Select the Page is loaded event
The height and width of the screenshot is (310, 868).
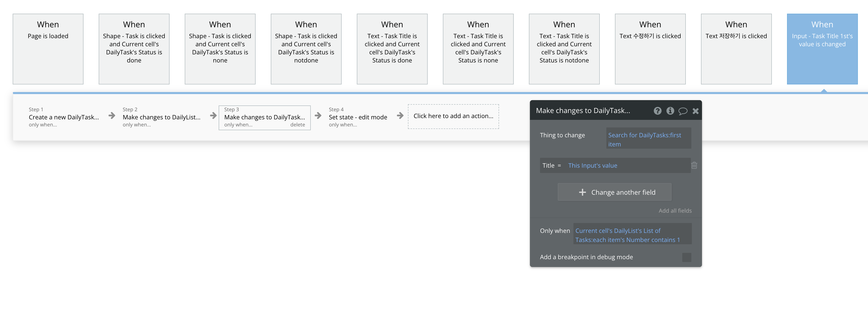point(48,49)
